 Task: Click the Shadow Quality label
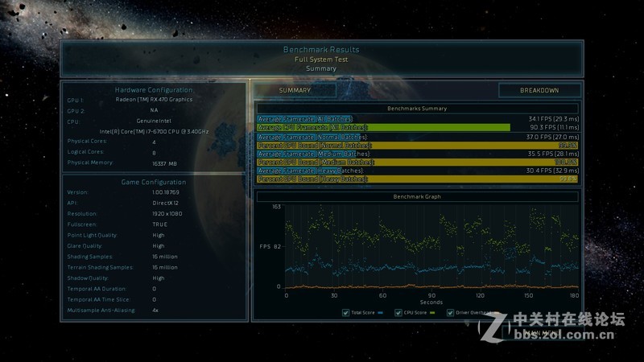[88, 278]
